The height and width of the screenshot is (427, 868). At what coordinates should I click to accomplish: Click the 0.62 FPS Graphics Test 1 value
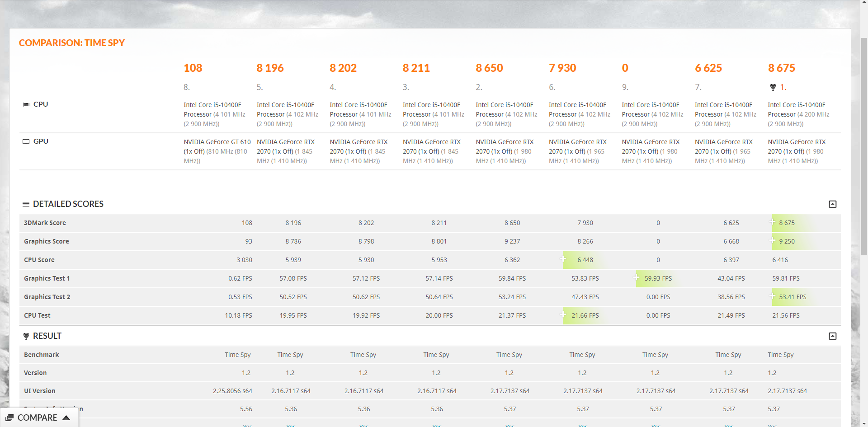(x=240, y=278)
